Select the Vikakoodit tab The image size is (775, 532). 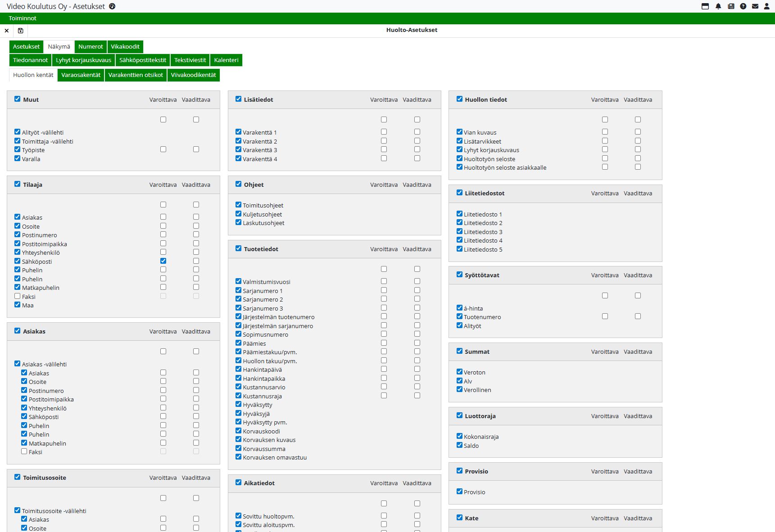(x=125, y=47)
